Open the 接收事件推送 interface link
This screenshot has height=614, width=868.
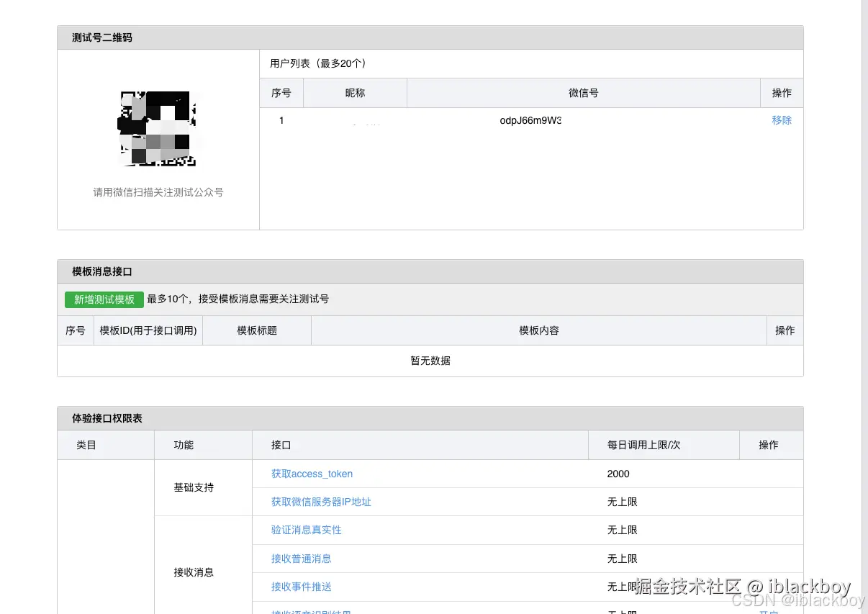pyautogui.click(x=300, y=586)
